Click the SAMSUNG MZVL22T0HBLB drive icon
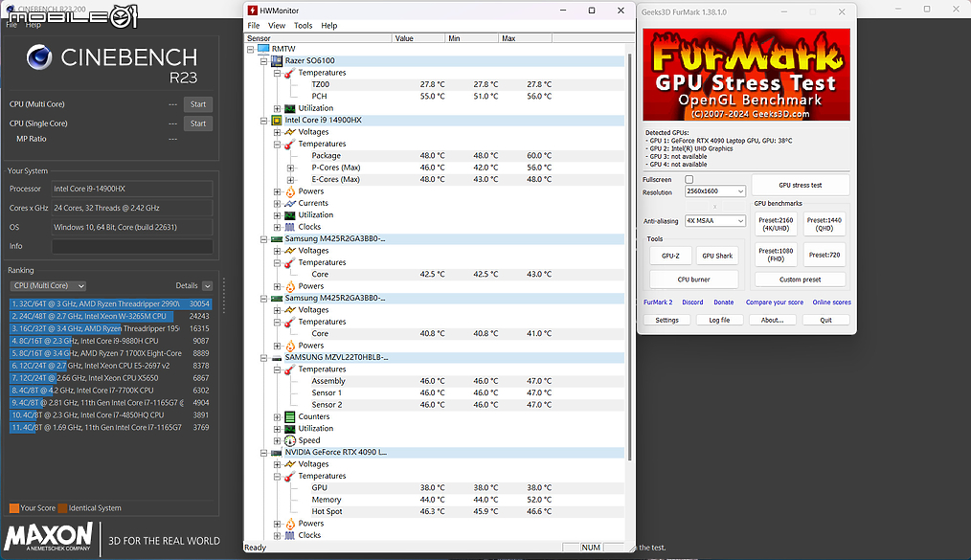This screenshot has height=560, width=971. [276, 358]
